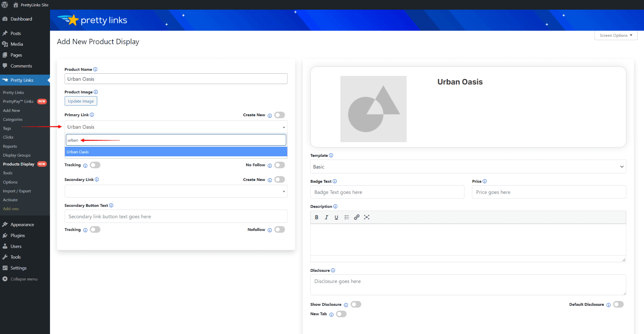Viewport: 644px width, 334px height.
Task: Click the Update Image button
Action: pyautogui.click(x=81, y=101)
